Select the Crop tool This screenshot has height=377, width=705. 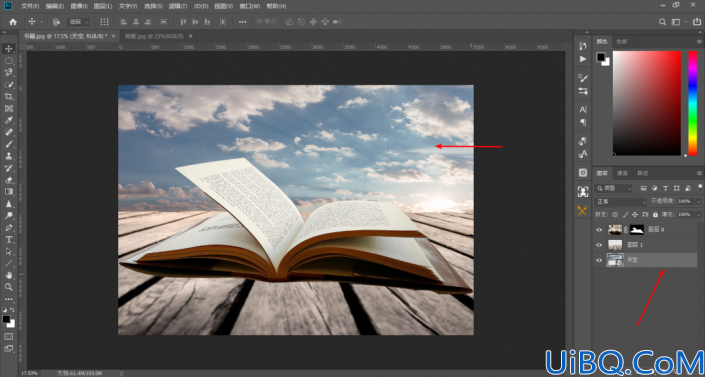pos(9,96)
